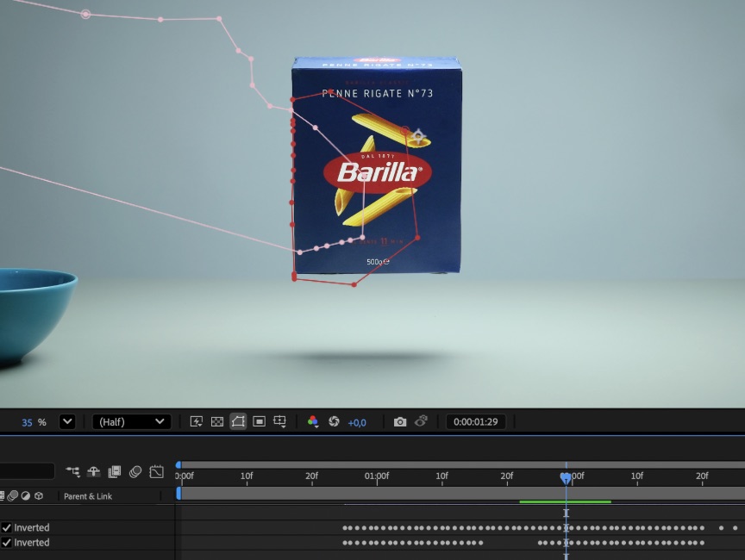Enable Frame Blending for the composition

[x=115, y=471]
